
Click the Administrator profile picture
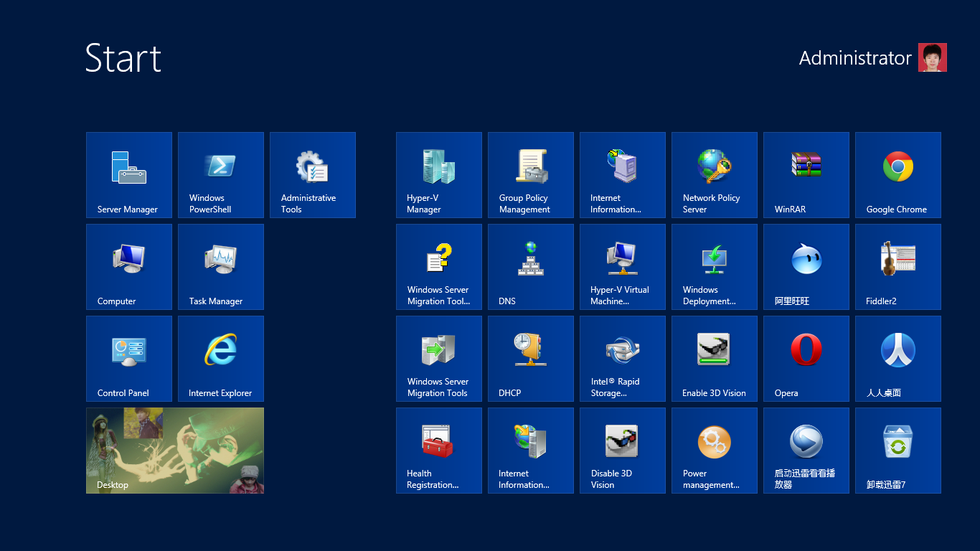(933, 57)
